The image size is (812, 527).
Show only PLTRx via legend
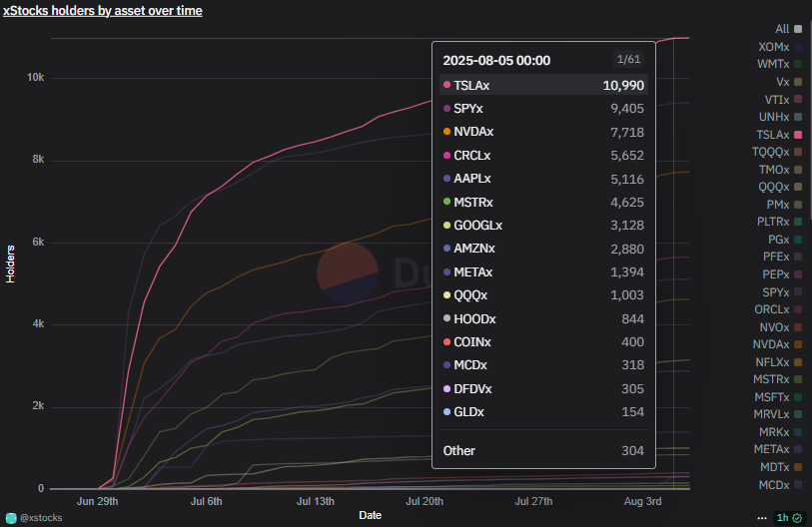(x=779, y=222)
